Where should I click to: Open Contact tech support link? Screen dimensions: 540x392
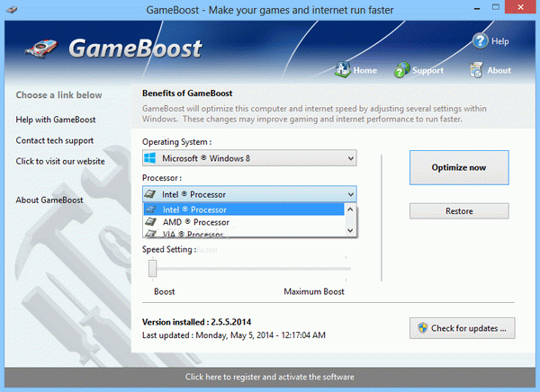(55, 140)
